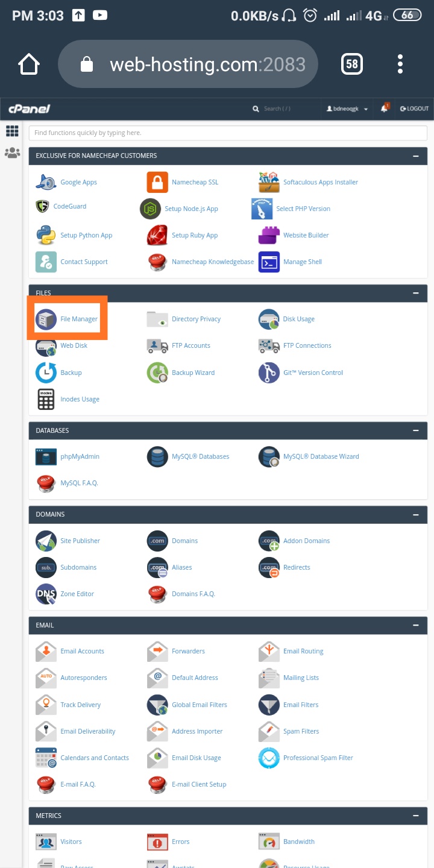Open the Professional Spam Filter icon

tap(269, 758)
